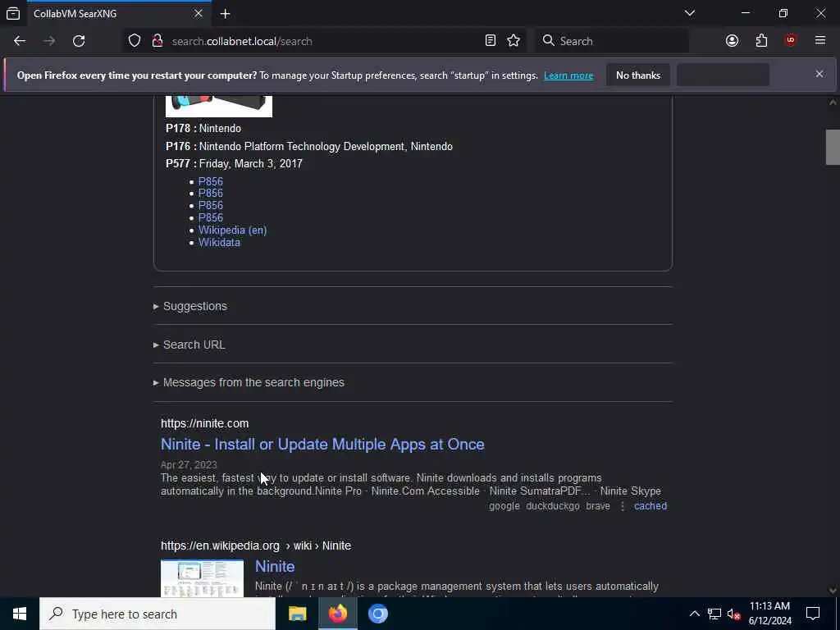Open the taskbar clock and date
Image resolution: width=840 pixels, height=630 pixels.
pos(769,614)
